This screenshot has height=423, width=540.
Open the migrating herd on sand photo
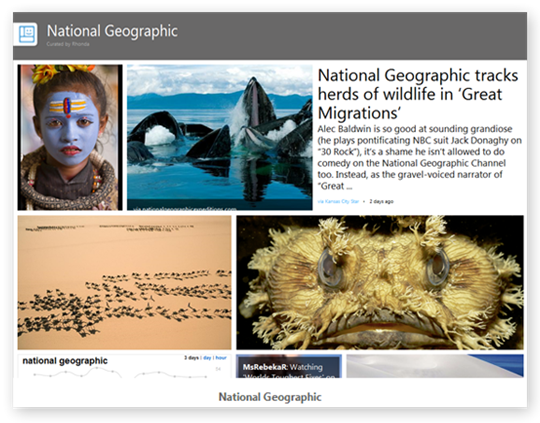124,282
